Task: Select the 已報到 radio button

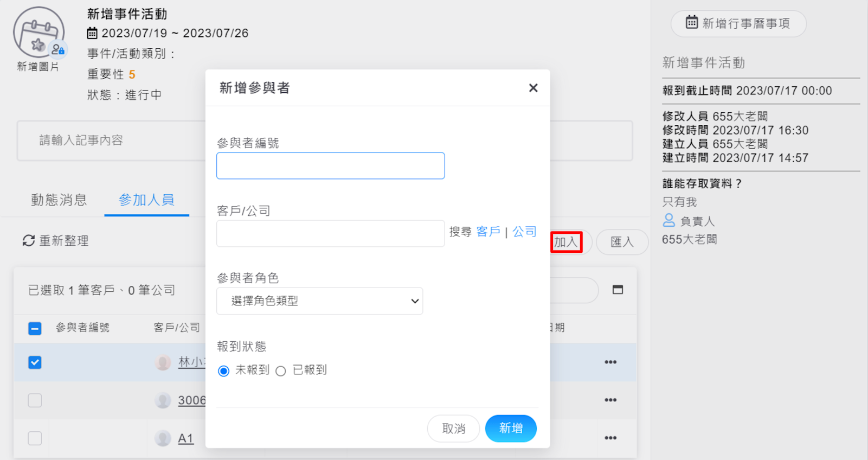Action: [x=281, y=371]
